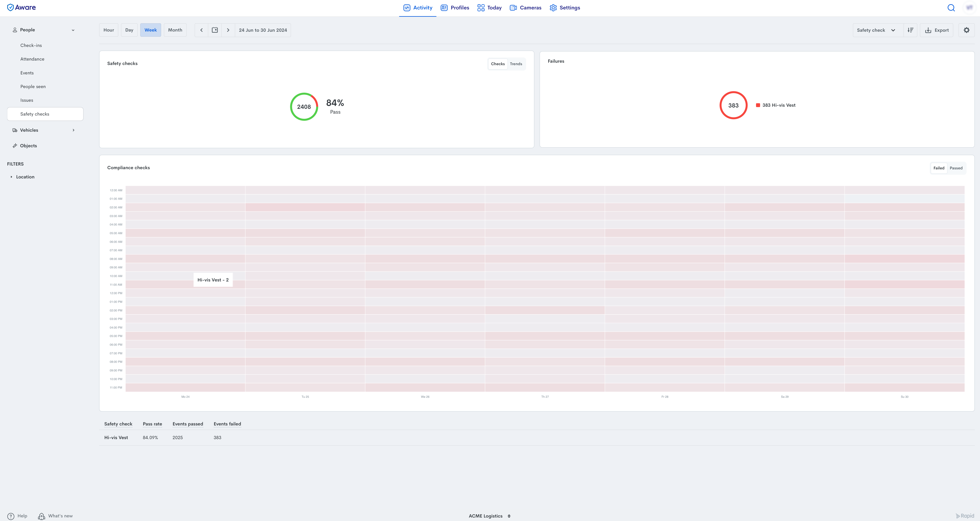Open Check-ins in the sidebar
Screen dimensions: 980x521
click(31, 45)
